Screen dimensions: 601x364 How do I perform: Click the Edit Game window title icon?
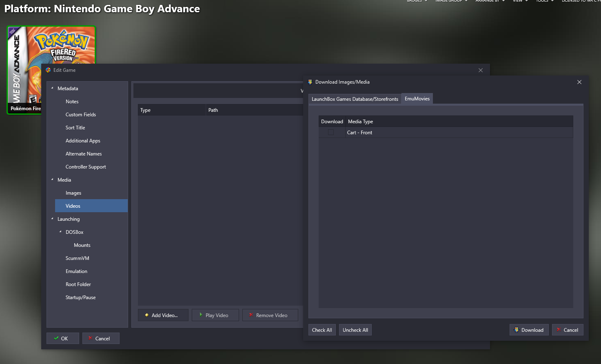(x=48, y=70)
